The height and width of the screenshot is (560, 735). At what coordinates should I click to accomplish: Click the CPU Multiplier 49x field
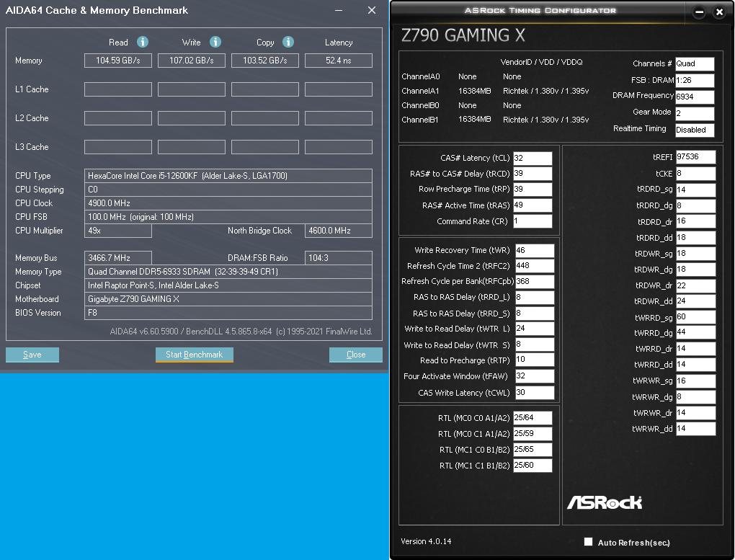coord(118,231)
